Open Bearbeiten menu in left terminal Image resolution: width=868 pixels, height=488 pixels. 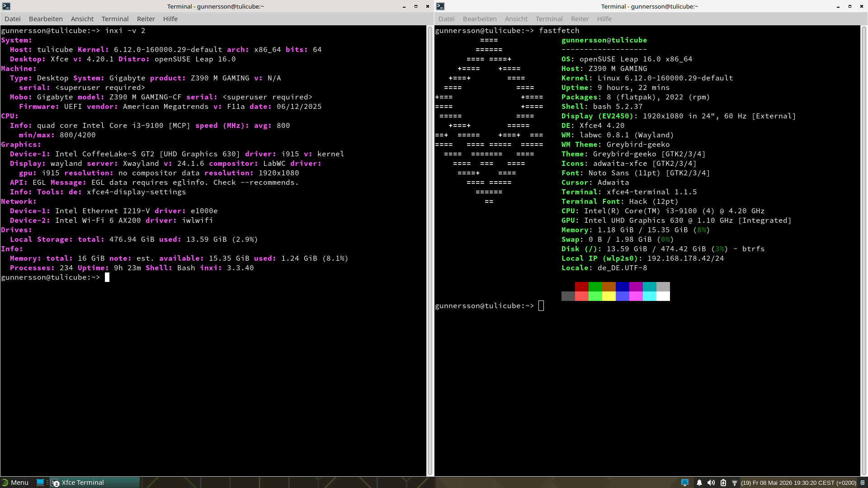[46, 19]
